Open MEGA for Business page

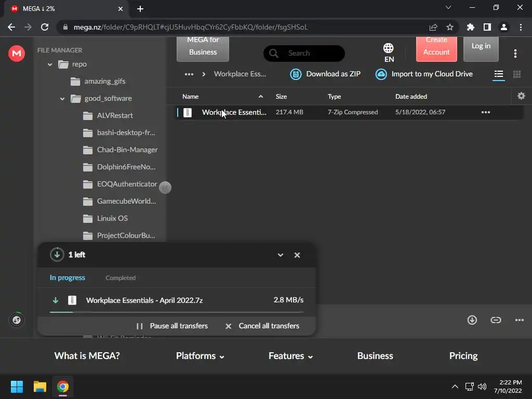click(203, 48)
